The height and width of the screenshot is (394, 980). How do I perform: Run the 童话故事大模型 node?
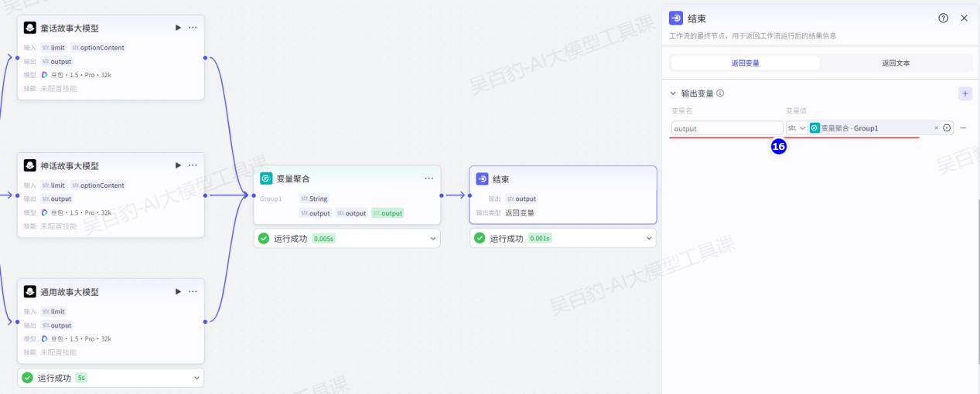[x=178, y=28]
